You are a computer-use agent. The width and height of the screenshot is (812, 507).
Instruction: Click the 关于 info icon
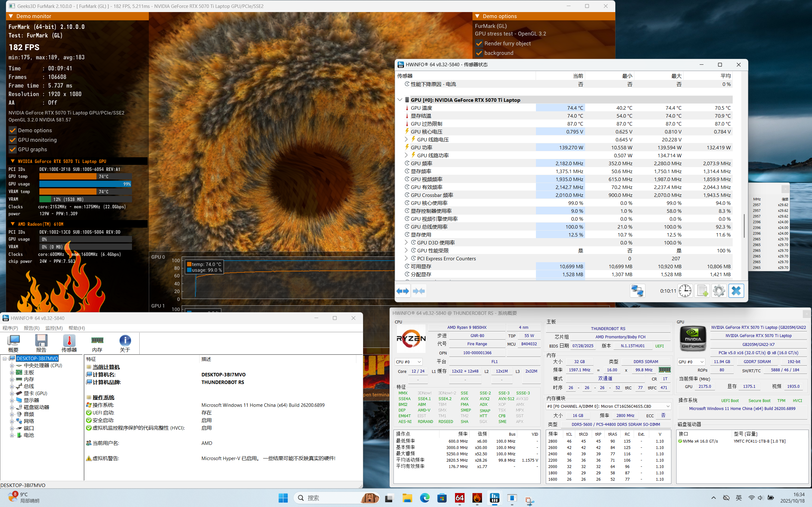(x=125, y=343)
